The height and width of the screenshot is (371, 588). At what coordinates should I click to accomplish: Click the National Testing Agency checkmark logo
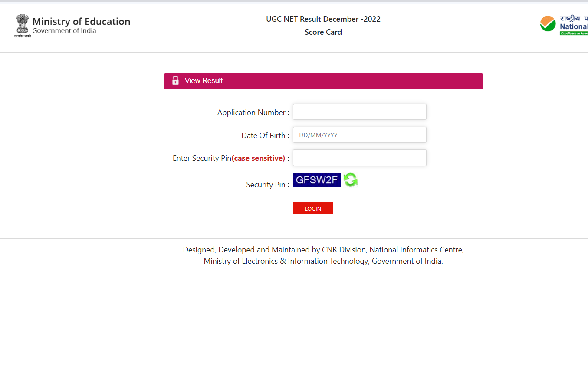(x=548, y=23)
